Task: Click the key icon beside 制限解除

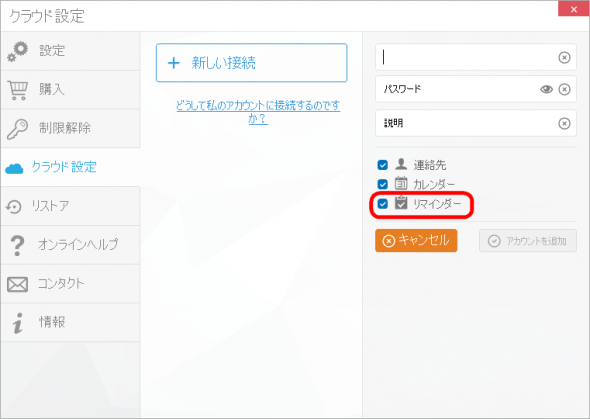Action: (x=17, y=129)
